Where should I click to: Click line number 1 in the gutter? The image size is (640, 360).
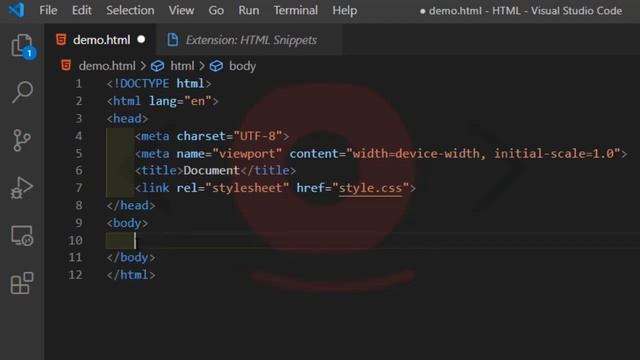[78, 84]
